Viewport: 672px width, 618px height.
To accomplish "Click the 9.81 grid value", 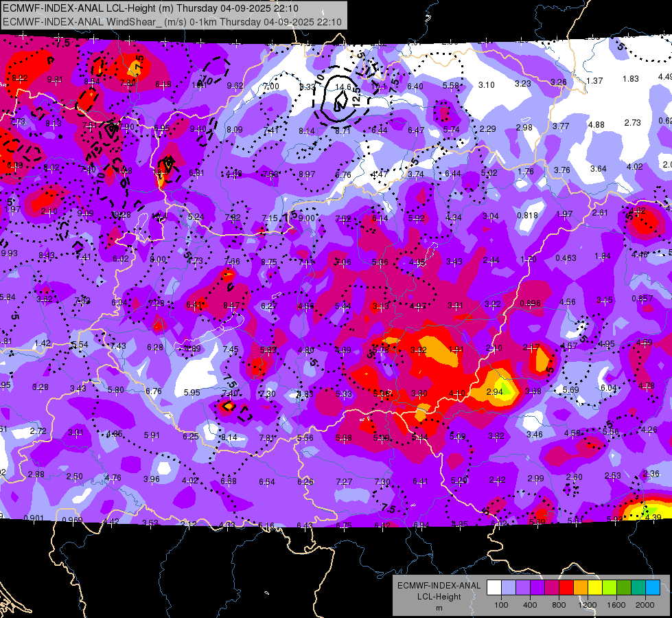I will (55, 80).
